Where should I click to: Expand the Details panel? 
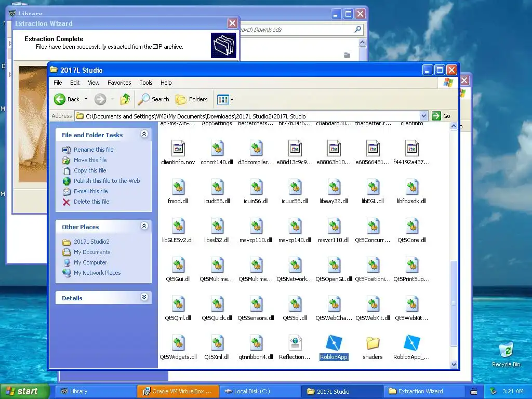click(x=144, y=297)
